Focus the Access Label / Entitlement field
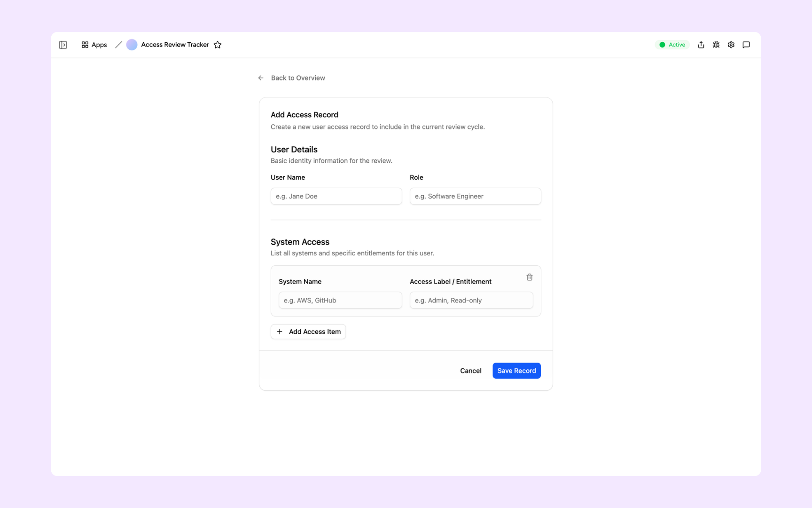Screen dimensions: 812x508 [x=471, y=300]
